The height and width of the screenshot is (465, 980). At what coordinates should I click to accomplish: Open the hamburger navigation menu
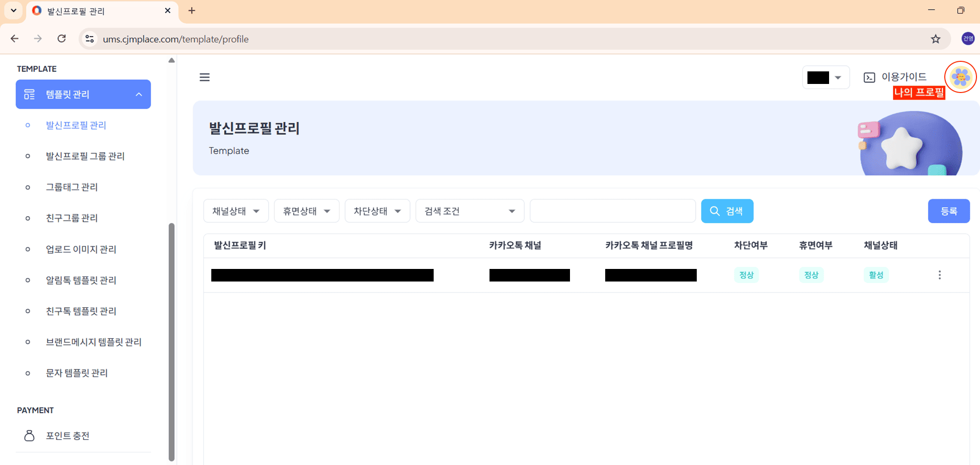[x=204, y=77]
